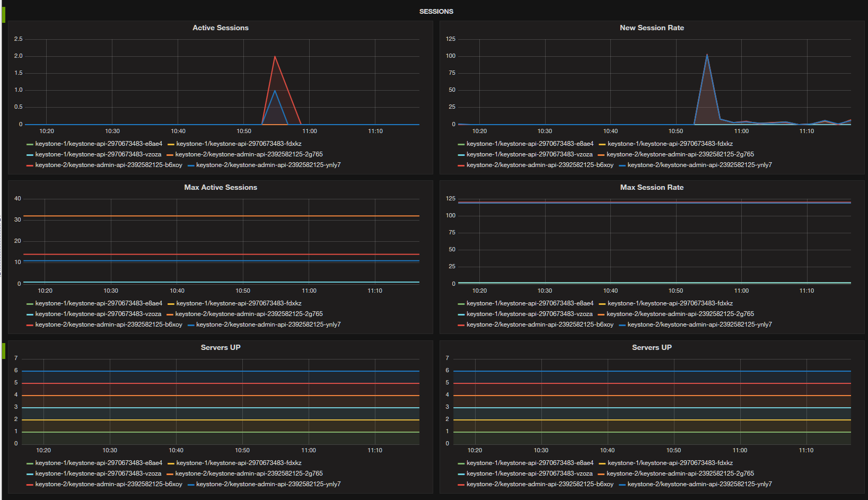Screen dimensions: 868x500
Task: Toggle ynly7 series in right Servers UP legend
Action: pos(700,484)
